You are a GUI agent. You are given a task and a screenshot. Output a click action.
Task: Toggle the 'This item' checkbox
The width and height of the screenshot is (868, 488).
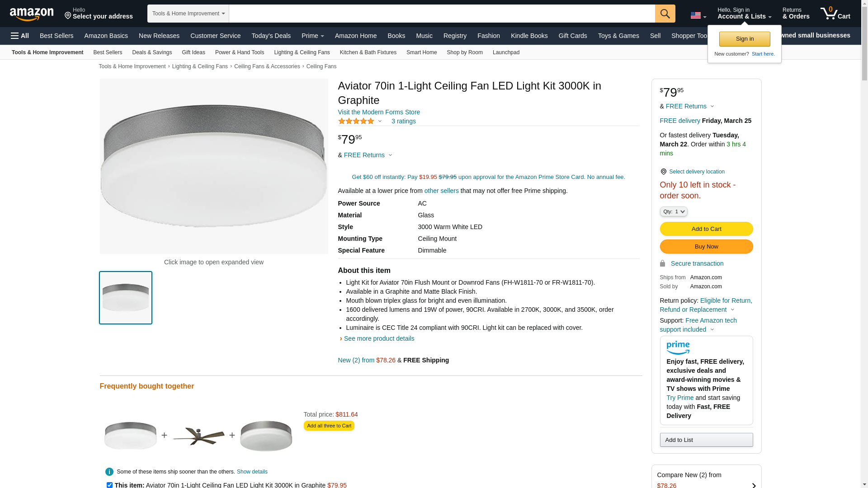tap(109, 485)
